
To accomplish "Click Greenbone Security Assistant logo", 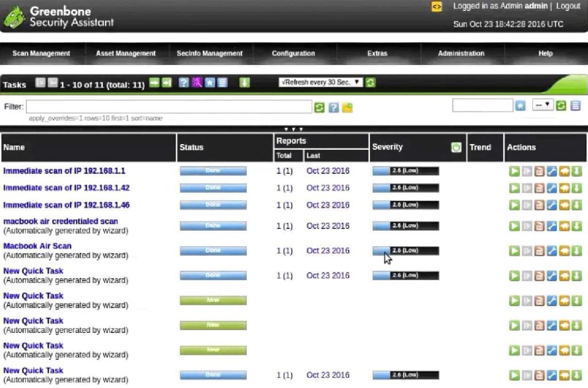I will pos(59,17).
